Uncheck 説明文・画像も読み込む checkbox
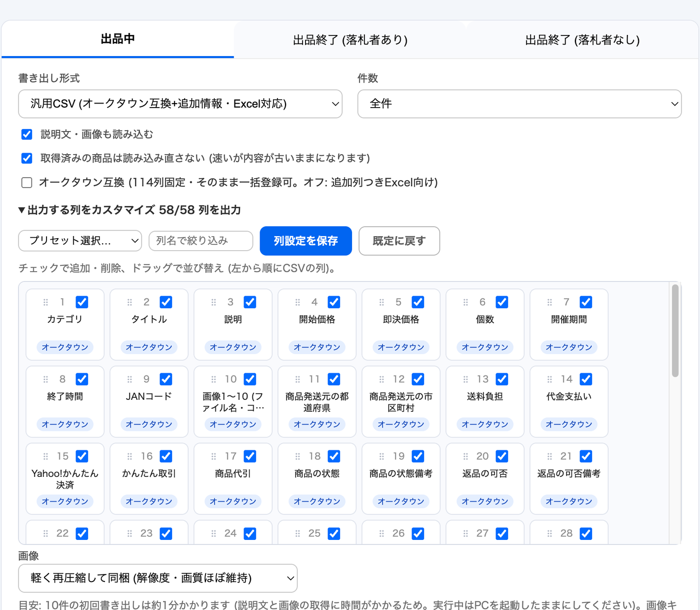The image size is (700, 610). point(27,134)
